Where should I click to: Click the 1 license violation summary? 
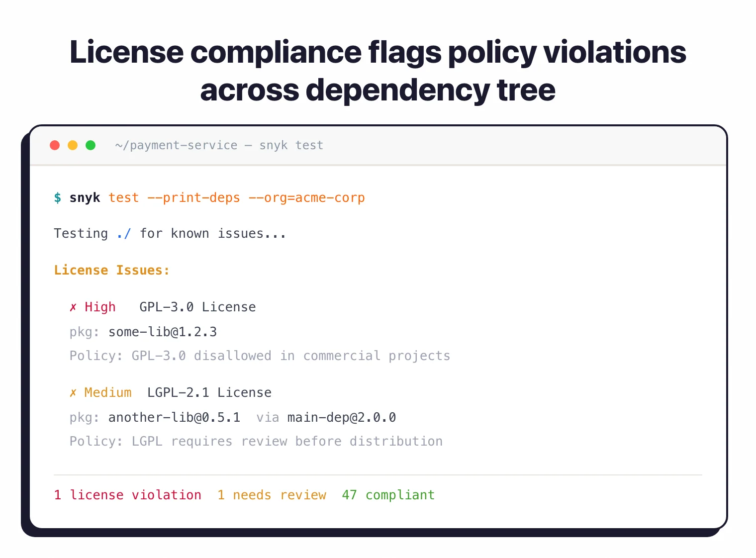[127, 495]
